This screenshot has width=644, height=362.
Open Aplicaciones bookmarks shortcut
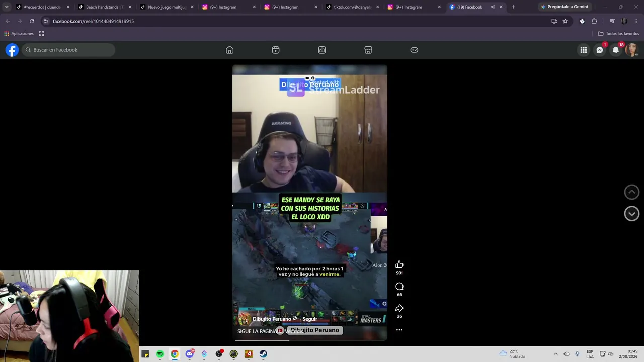point(19,34)
